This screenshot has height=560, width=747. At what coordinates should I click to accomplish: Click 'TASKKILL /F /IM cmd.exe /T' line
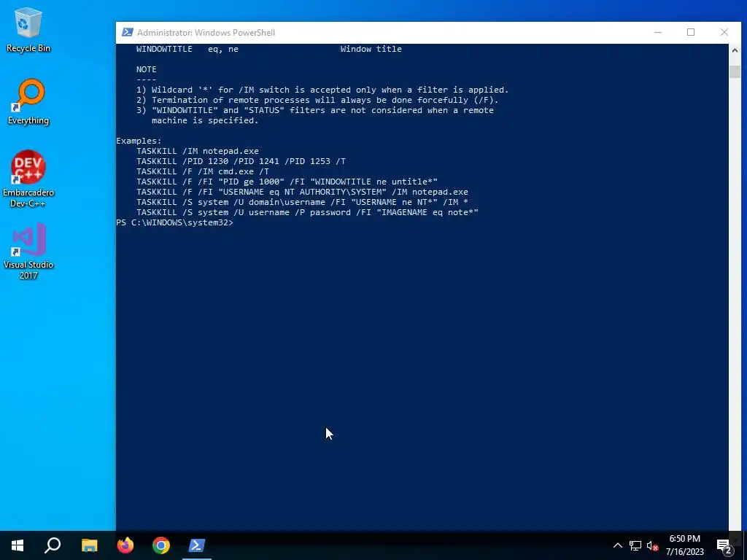pos(203,171)
